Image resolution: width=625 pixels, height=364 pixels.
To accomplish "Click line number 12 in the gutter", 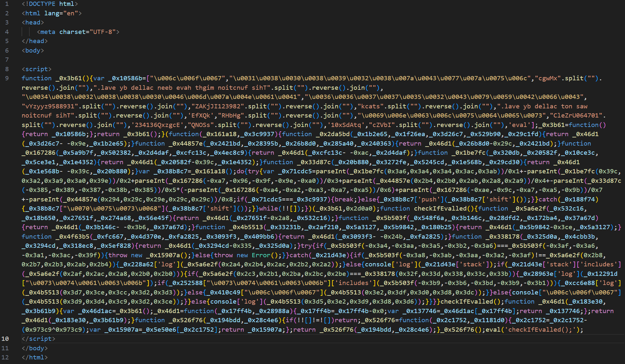I will [x=5, y=357].
